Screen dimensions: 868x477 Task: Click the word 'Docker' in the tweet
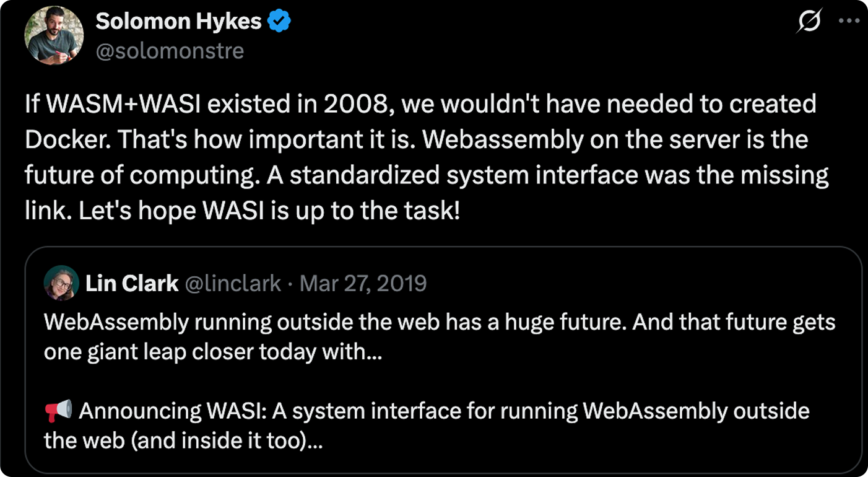click(x=66, y=139)
